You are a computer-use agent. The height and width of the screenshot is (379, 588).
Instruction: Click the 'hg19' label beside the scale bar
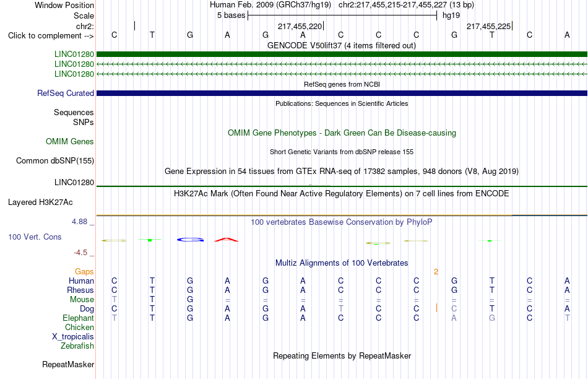[451, 15]
